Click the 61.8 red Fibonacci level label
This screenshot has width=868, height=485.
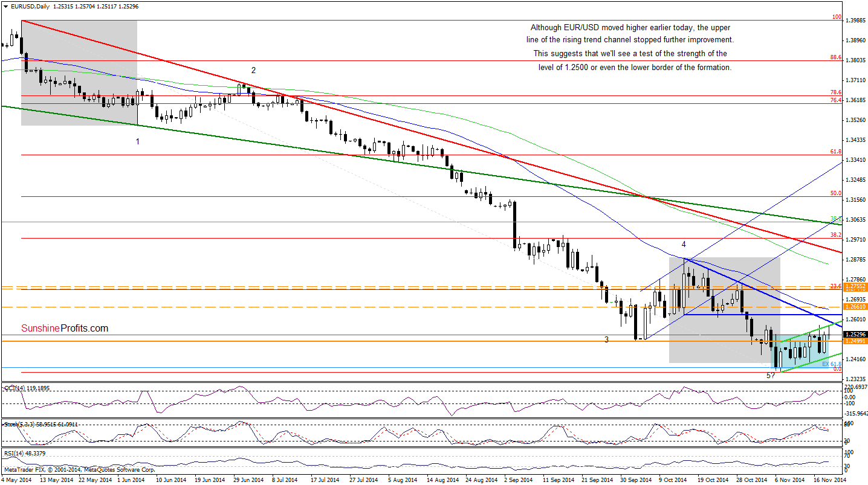click(x=836, y=152)
